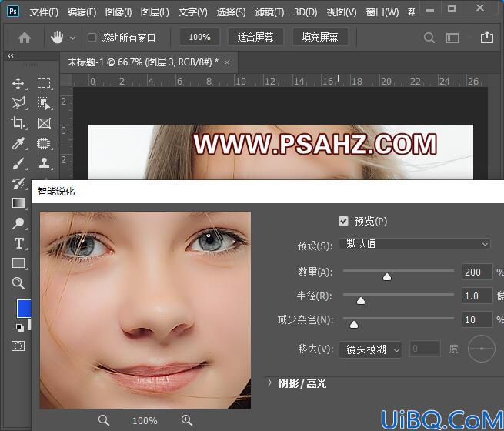The height and width of the screenshot is (431, 504).
Task: Click the Photoshop Ps logo icon
Action: (13, 12)
